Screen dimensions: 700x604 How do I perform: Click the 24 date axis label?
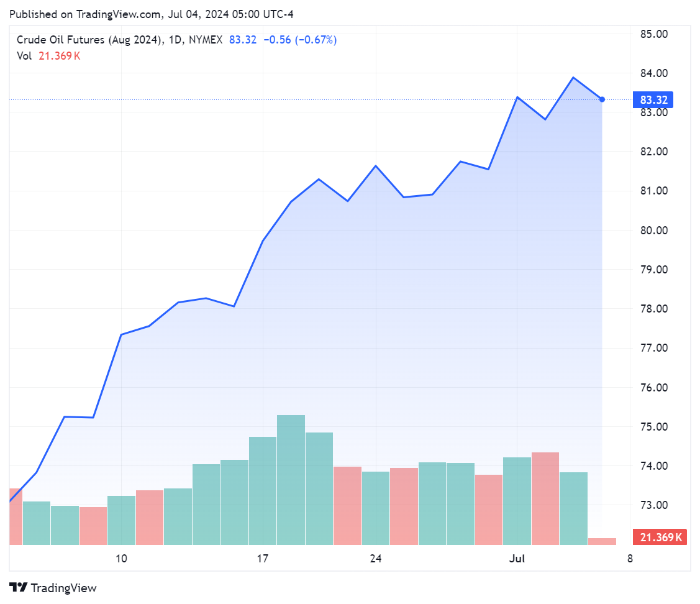[x=376, y=559]
